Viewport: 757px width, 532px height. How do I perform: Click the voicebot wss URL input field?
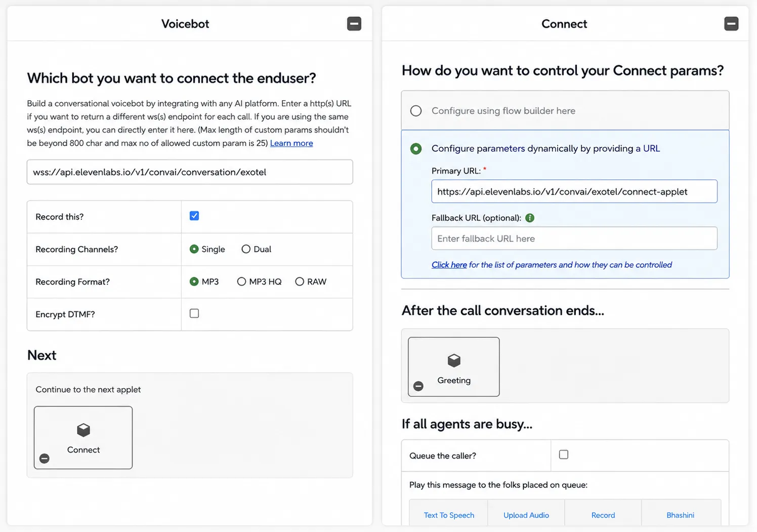point(190,172)
